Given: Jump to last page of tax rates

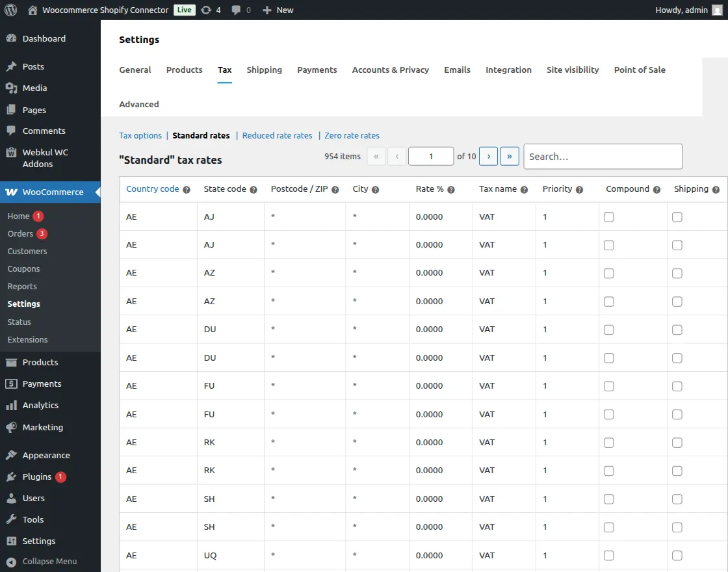Looking at the screenshot, I should tap(510, 156).
